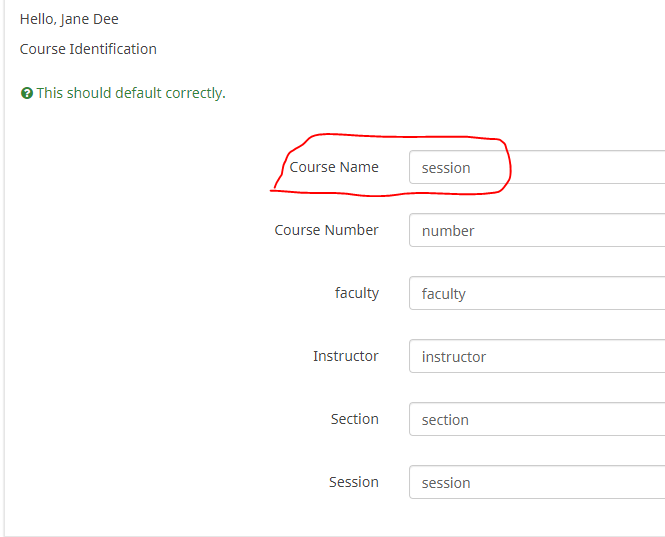Activate the Instructor input field
665x537 pixels.
537,356
